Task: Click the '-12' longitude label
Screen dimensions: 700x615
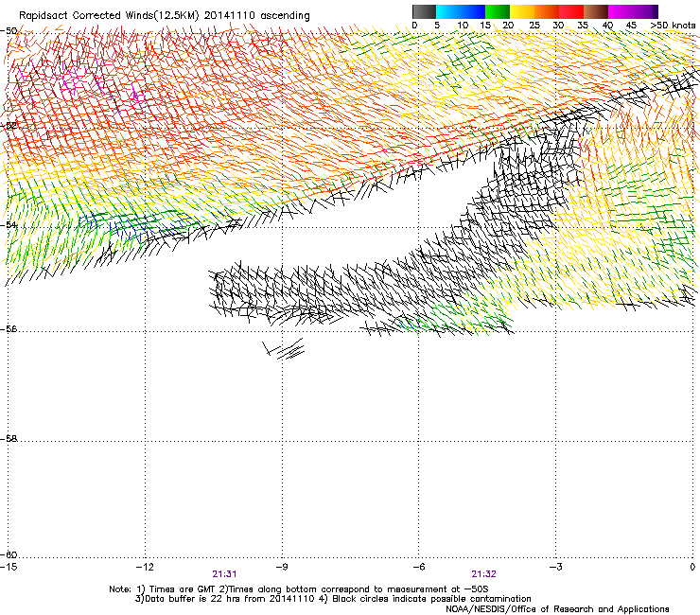Action: tap(145, 567)
